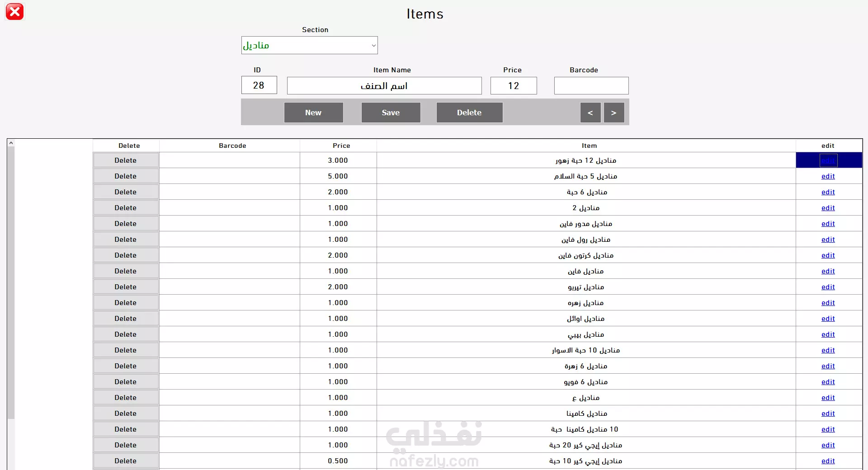
Task: Delete the 3.000 priced first row
Action: [126, 160]
